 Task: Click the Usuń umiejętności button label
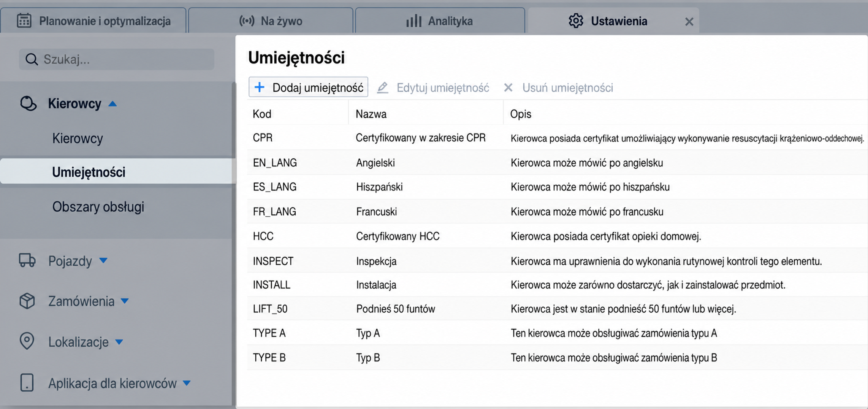click(567, 88)
